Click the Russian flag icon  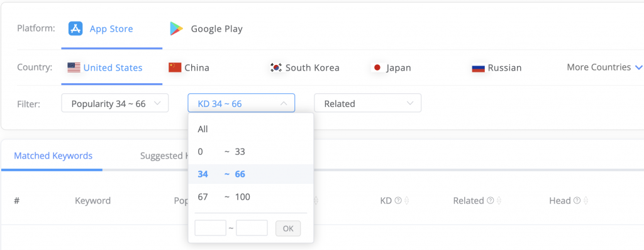479,68
